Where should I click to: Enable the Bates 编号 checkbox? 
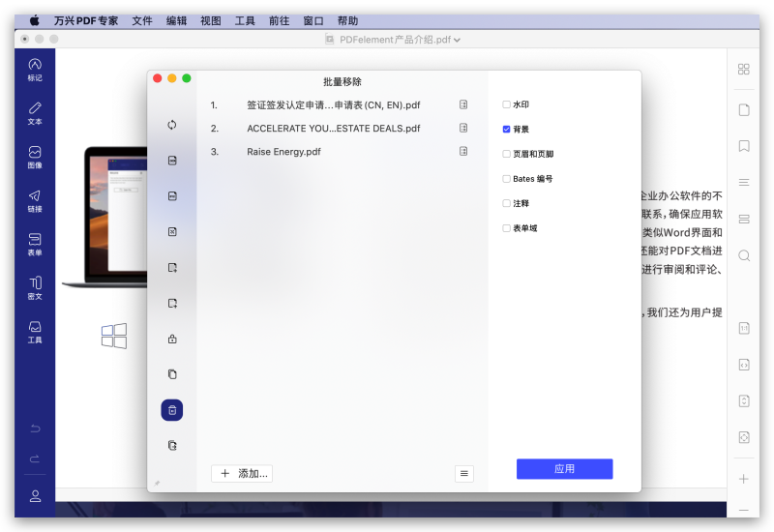pos(506,179)
